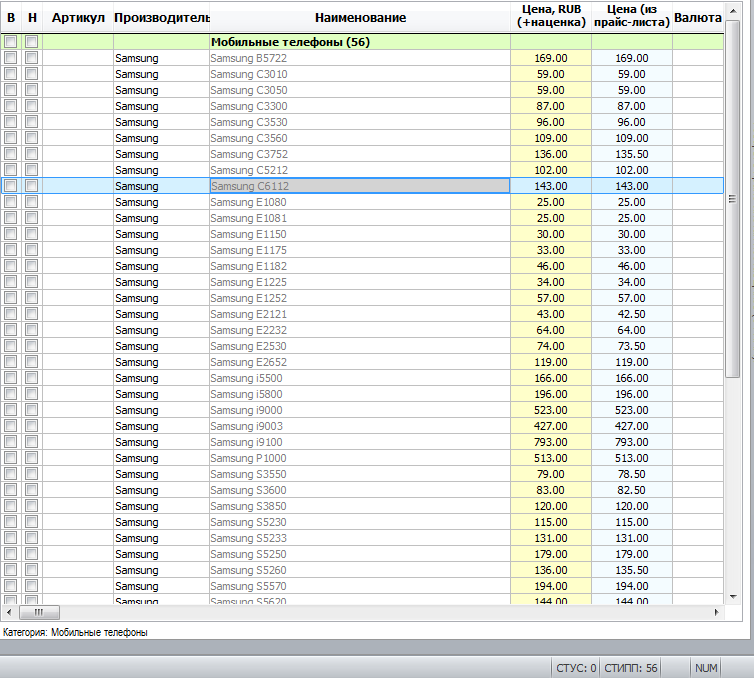Click the manufacturer cell in Samsung C5212 row

(162, 170)
